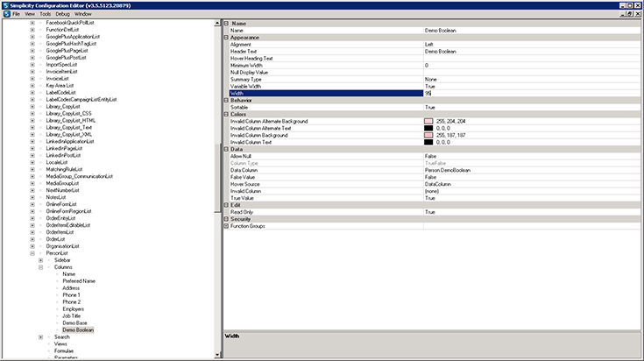Select the Variable Width property row
This screenshot has width=644, height=361.
[x=434, y=86]
